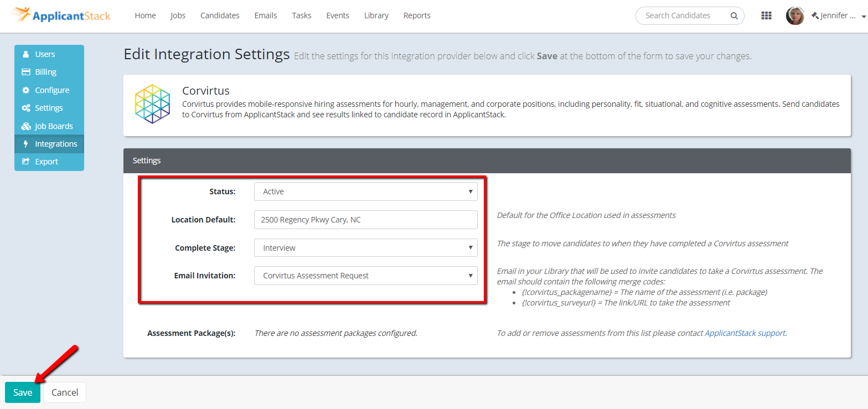Click the user profile avatar
868x409 pixels.
(x=795, y=15)
